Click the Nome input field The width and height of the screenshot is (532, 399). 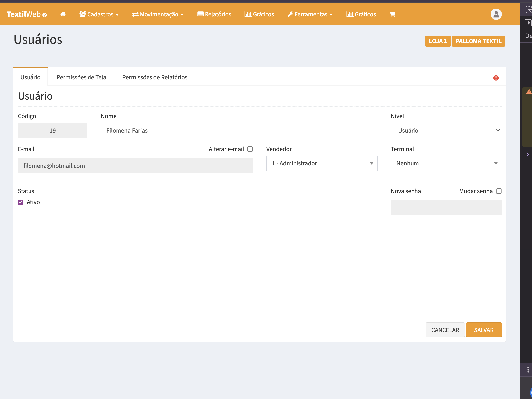239,130
